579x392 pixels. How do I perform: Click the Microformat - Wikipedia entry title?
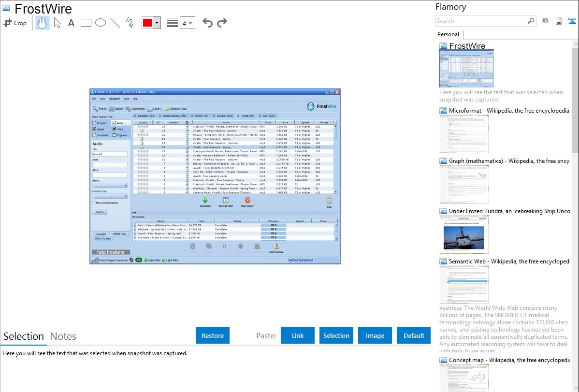tap(509, 111)
